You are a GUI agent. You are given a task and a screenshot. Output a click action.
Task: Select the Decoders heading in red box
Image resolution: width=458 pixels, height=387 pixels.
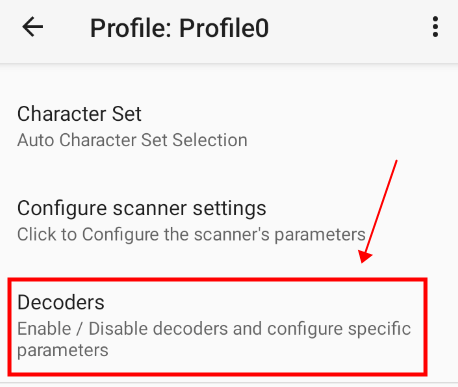click(61, 302)
